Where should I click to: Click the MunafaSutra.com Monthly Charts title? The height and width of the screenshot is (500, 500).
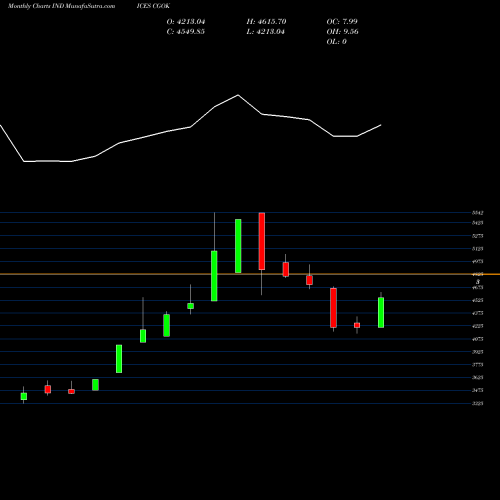pyautogui.click(x=61, y=6)
